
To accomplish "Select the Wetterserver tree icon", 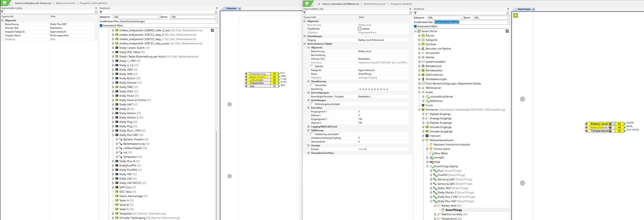I will coord(423,88).
